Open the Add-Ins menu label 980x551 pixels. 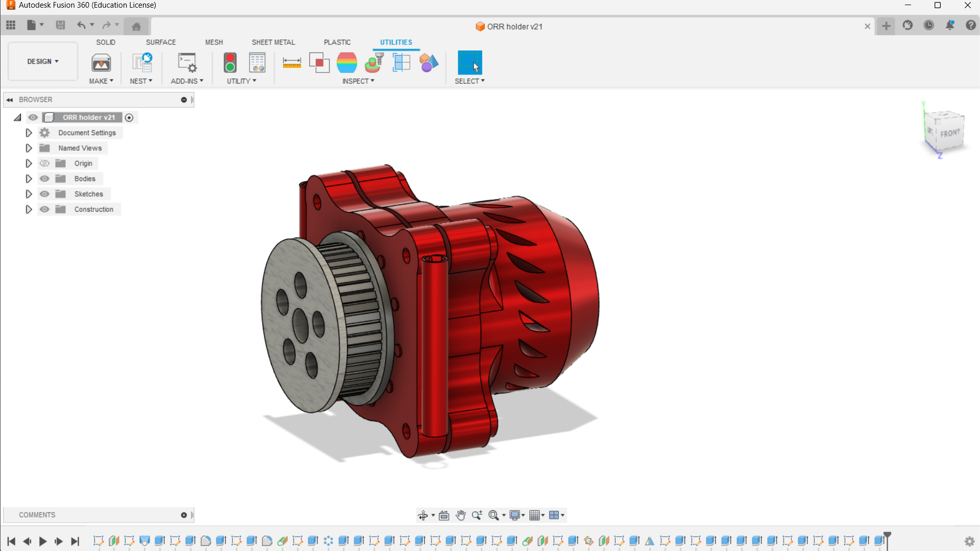(187, 81)
